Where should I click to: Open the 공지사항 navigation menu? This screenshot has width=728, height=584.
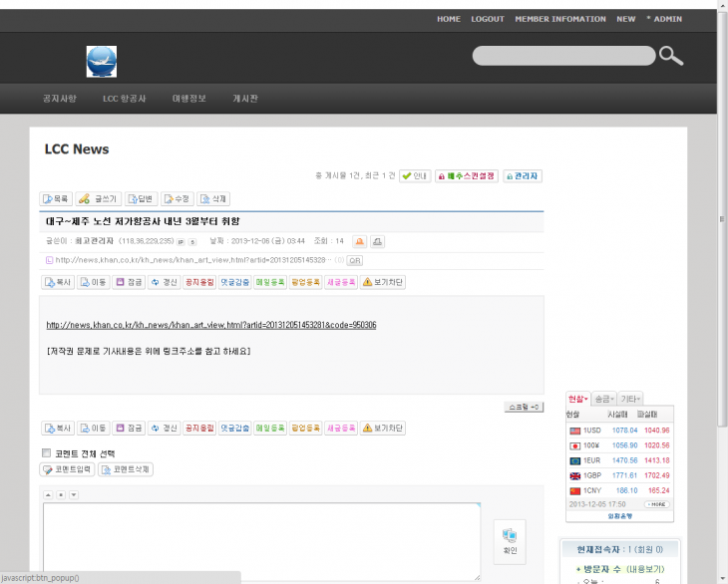tap(60, 99)
